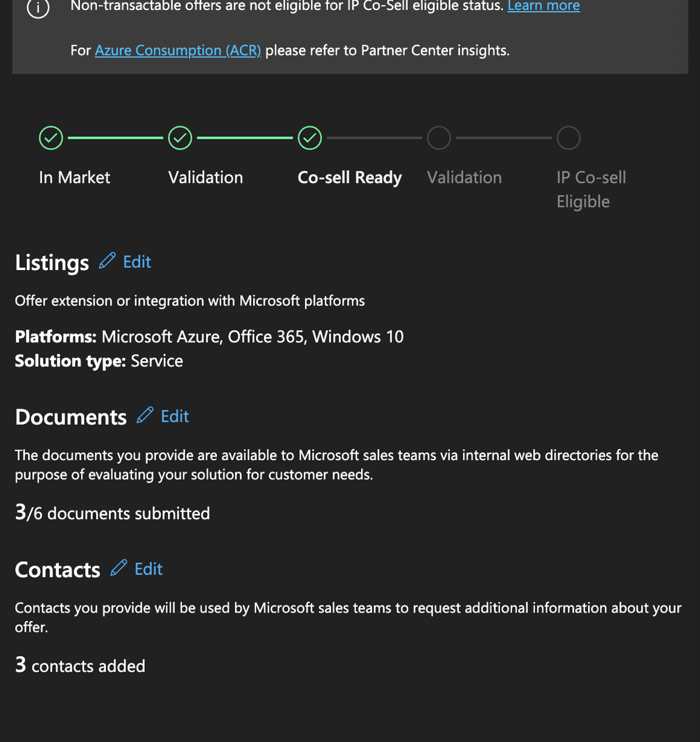The image size is (700, 742).
Task: Edit the Listings section
Action: [137, 262]
